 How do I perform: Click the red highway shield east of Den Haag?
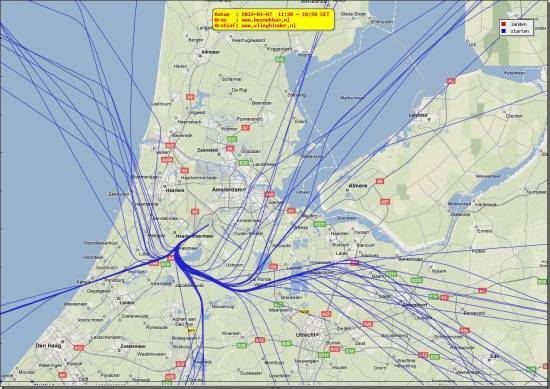pyautogui.click(x=79, y=348)
